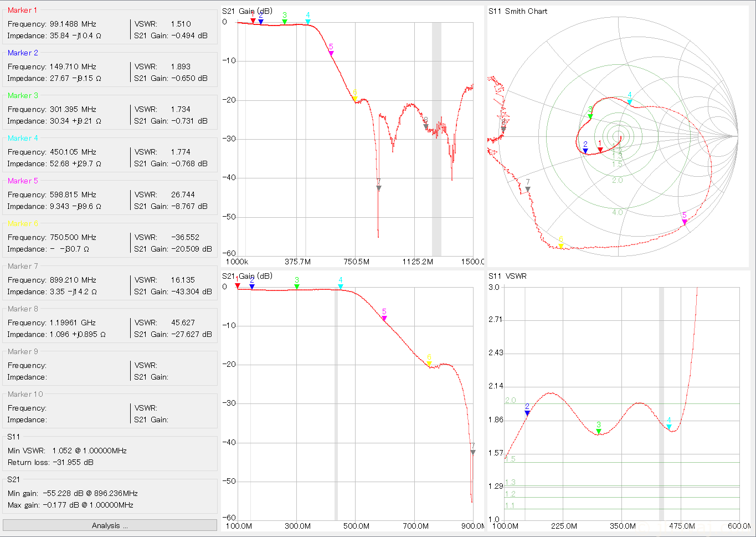Screen dimensions: 756x537
Task: Click the empty 'Marker 10' heading
Action: [25, 394]
